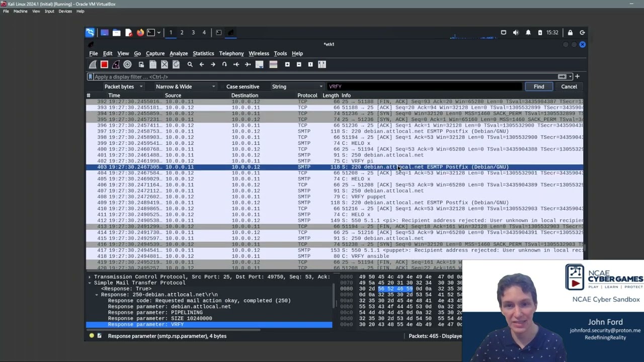Viewport: 644px width, 362px height.
Task: Open the File menu
Action: (94, 53)
